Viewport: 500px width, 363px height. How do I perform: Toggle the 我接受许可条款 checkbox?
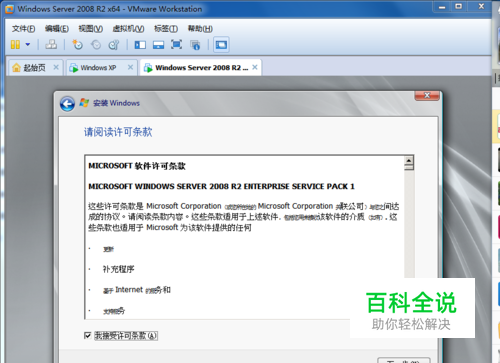(x=88, y=335)
